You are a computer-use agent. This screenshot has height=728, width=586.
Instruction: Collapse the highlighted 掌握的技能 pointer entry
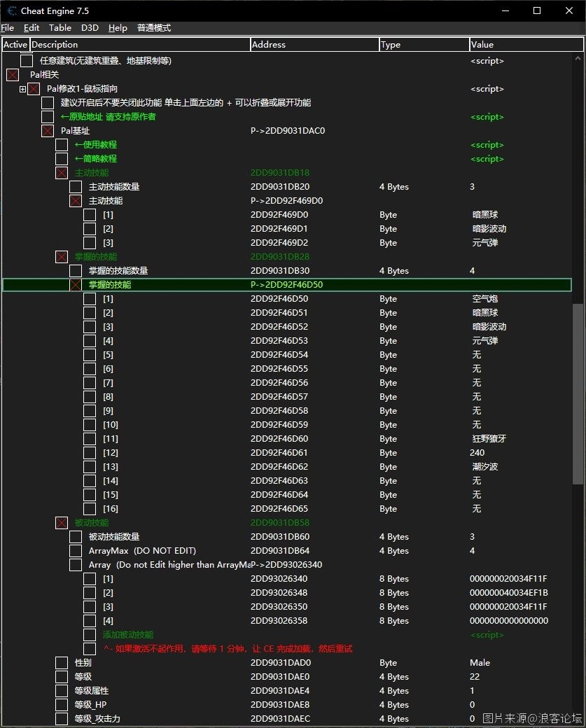[x=75, y=285]
